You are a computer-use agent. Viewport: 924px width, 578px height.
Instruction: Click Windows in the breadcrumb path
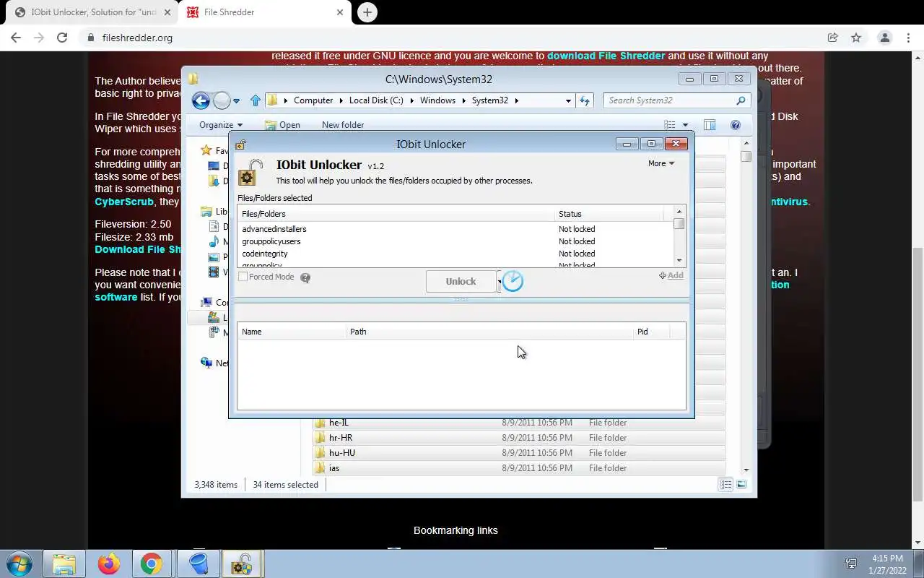pyautogui.click(x=437, y=100)
